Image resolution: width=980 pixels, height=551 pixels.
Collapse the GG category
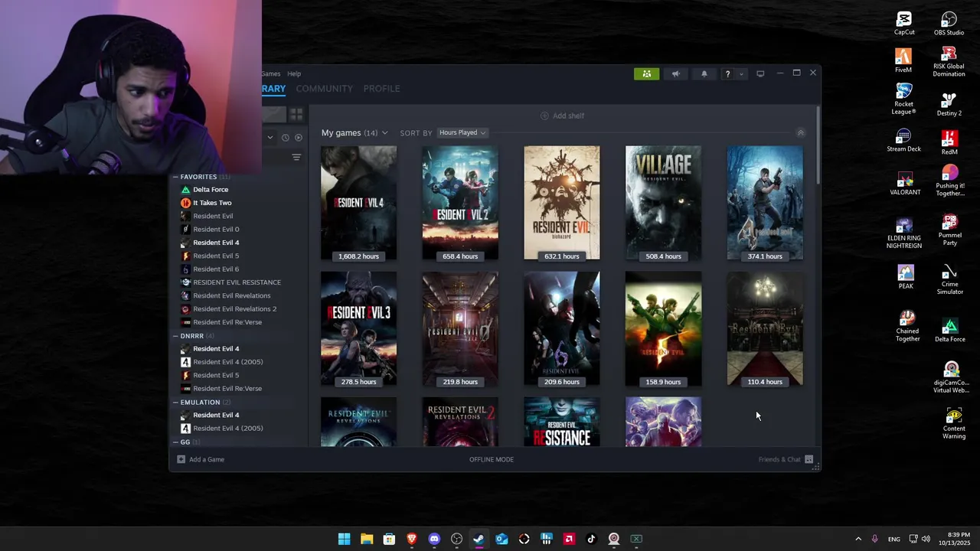pos(175,442)
